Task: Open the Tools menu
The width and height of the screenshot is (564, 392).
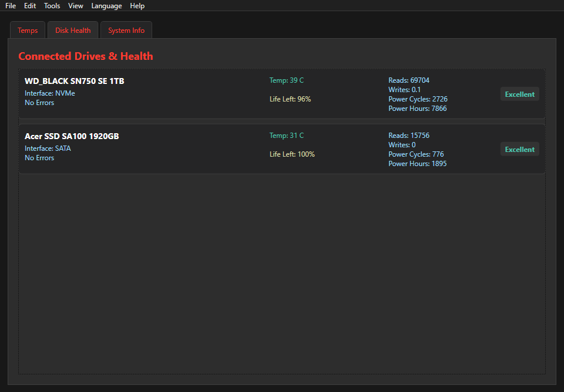Action: 52,6
